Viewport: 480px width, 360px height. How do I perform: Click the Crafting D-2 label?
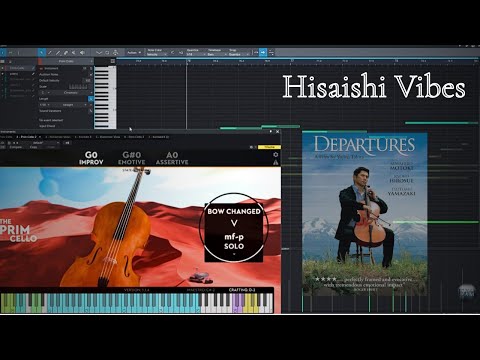click(x=242, y=290)
